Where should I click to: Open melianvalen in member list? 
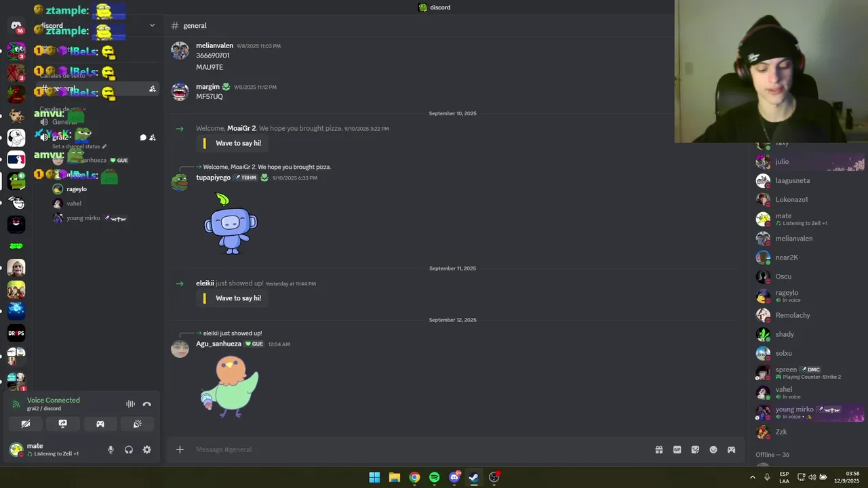(810, 239)
